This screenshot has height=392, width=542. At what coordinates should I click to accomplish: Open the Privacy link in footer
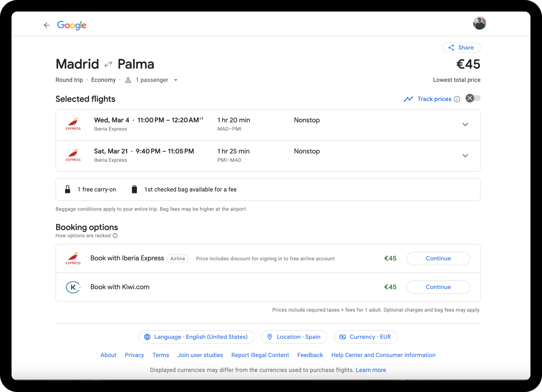pyautogui.click(x=134, y=355)
